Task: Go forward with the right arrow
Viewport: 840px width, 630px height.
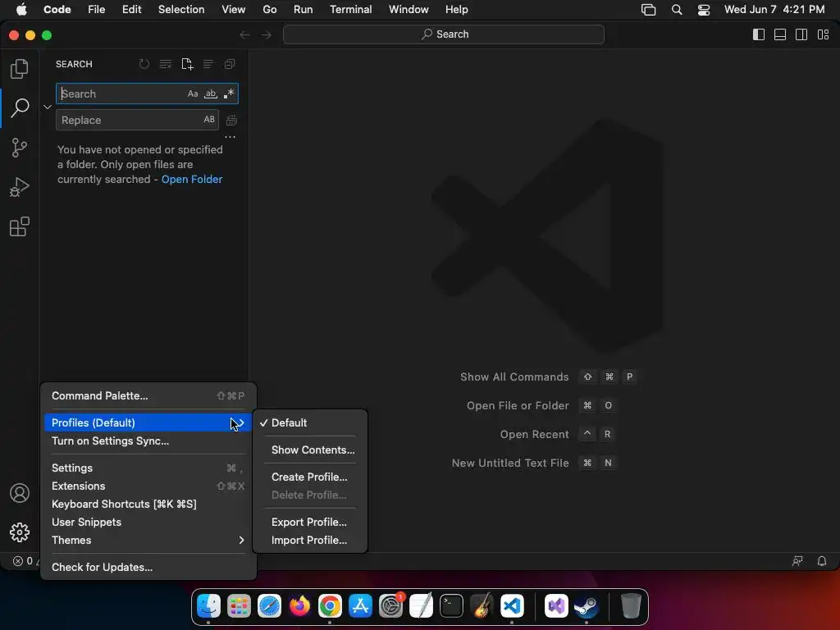Action: (267, 34)
